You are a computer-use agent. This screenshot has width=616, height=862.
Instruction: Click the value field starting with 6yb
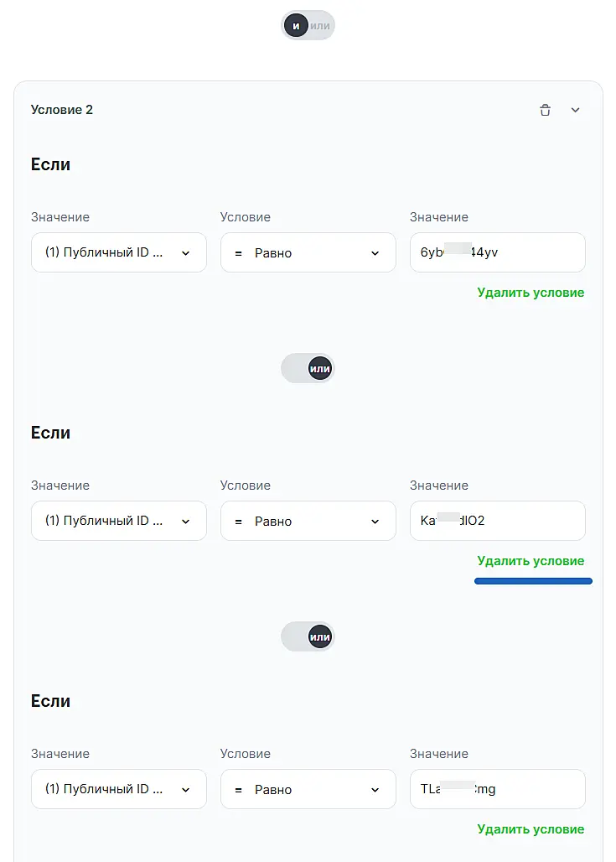point(497,252)
